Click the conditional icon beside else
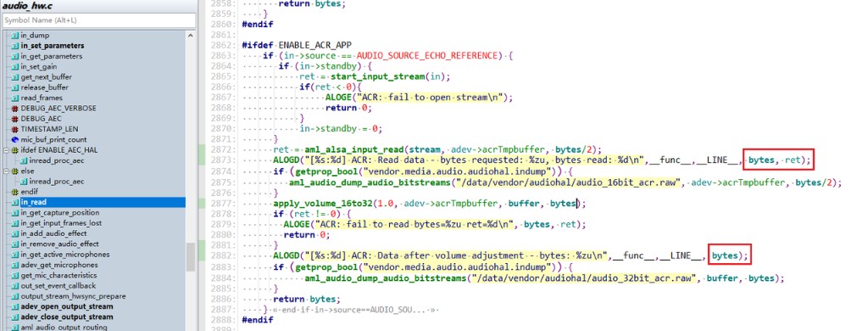The height and width of the screenshot is (331, 868). [x=15, y=171]
